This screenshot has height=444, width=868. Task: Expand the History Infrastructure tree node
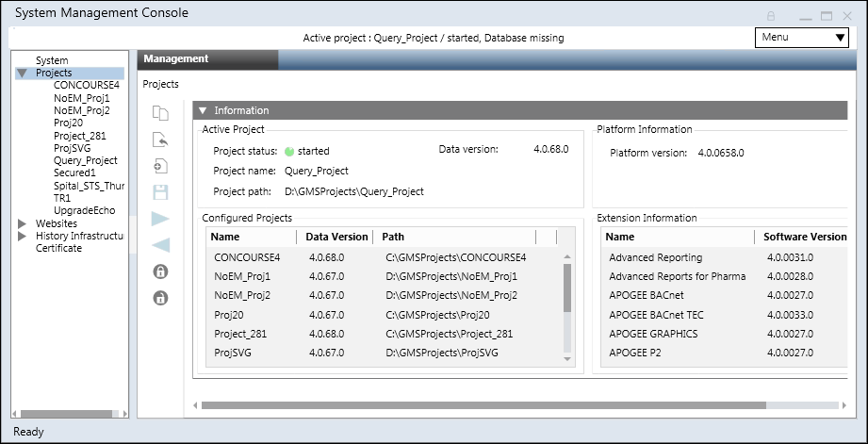[23, 236]
